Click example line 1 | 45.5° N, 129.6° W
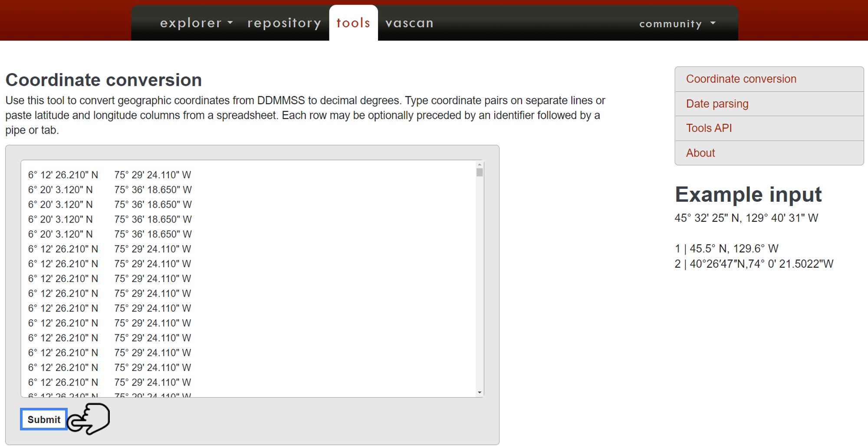The height and width of the screenshot is (446, 868). pyautogui.click(x=727, y=249)
